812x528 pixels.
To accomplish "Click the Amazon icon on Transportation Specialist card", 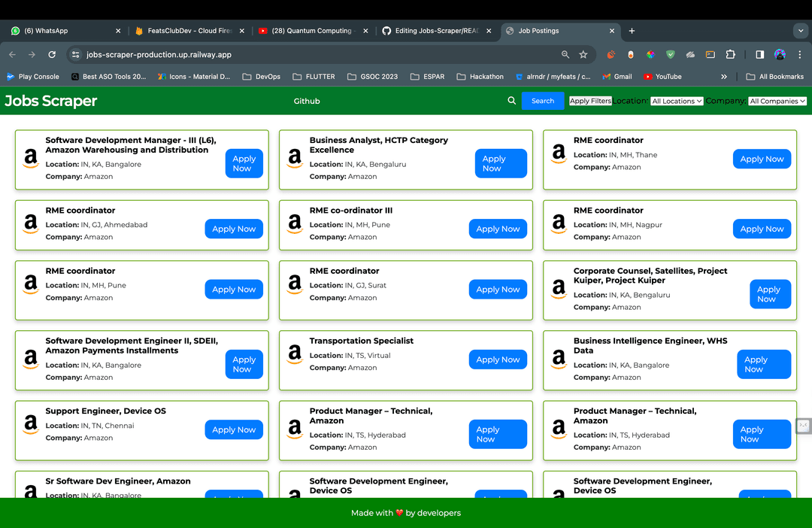I will click(x=294, y=355).
